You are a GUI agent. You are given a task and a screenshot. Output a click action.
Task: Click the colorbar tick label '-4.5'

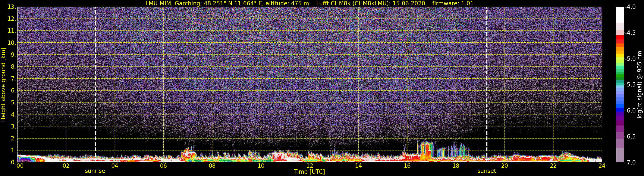point(630,33)
